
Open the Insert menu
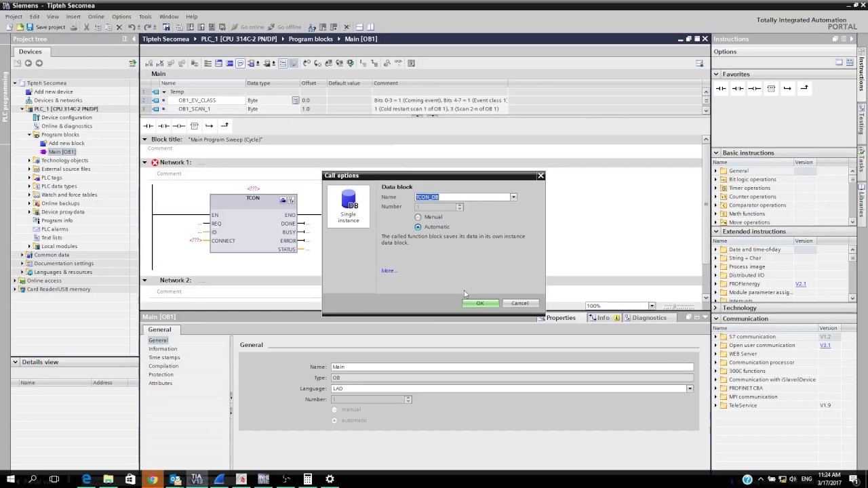coord(73,16)
